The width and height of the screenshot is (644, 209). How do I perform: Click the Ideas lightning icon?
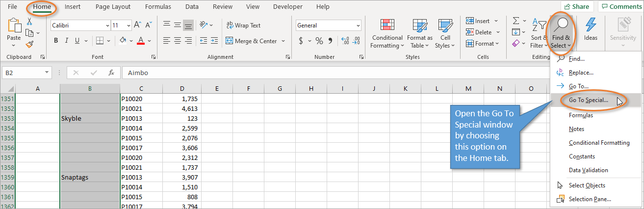click(x=591, y=30)
